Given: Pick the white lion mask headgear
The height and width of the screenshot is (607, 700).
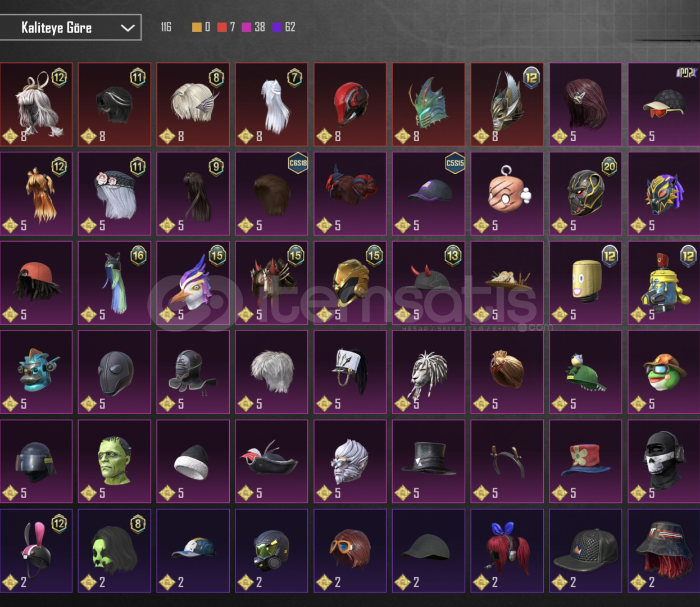Looking at the screenshot, I should pyautogui.click(x=429, y=372).
